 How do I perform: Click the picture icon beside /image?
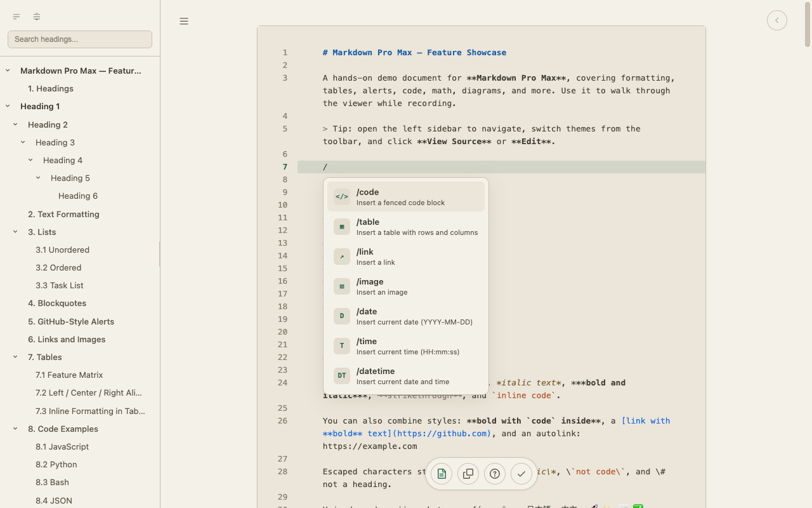coord(342,286)
